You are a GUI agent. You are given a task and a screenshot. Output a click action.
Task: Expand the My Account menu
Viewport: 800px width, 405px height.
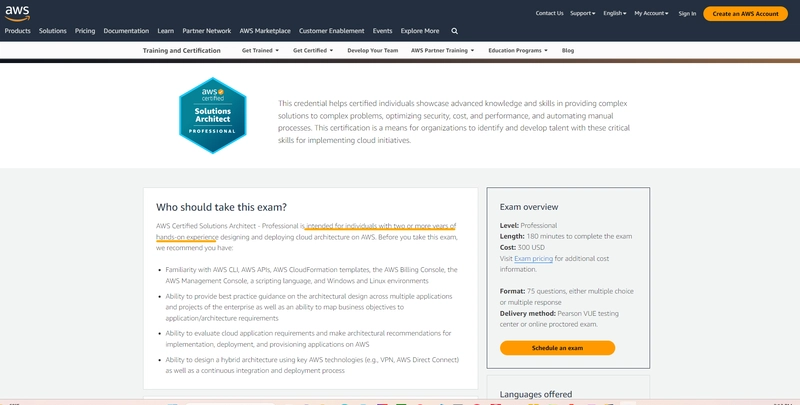[x=651, y=13]
